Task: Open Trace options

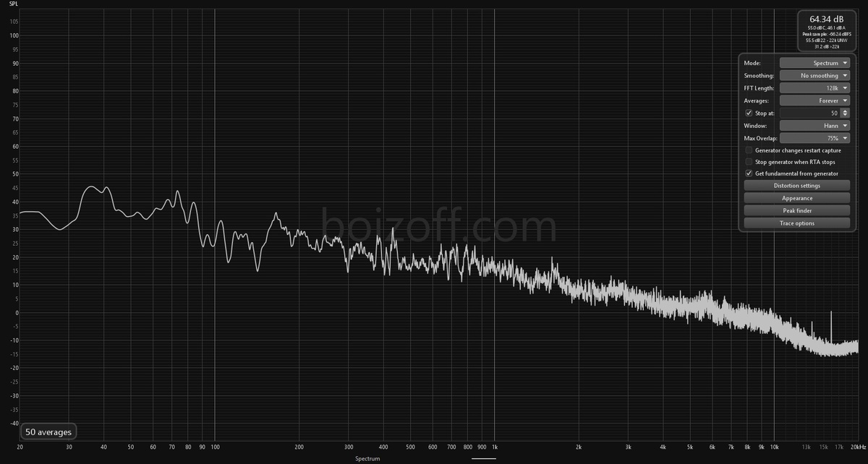Action: (x=796, y=223)
